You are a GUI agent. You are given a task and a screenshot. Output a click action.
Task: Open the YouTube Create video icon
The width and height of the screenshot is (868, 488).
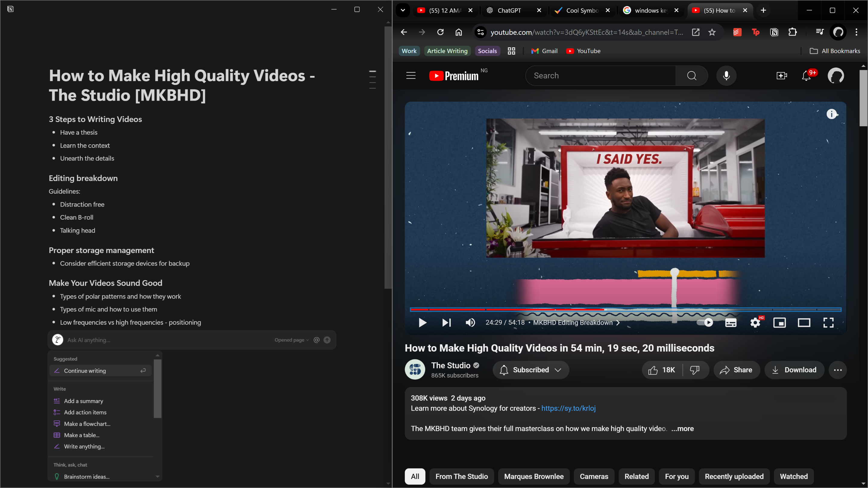click(x=782, y=76)
